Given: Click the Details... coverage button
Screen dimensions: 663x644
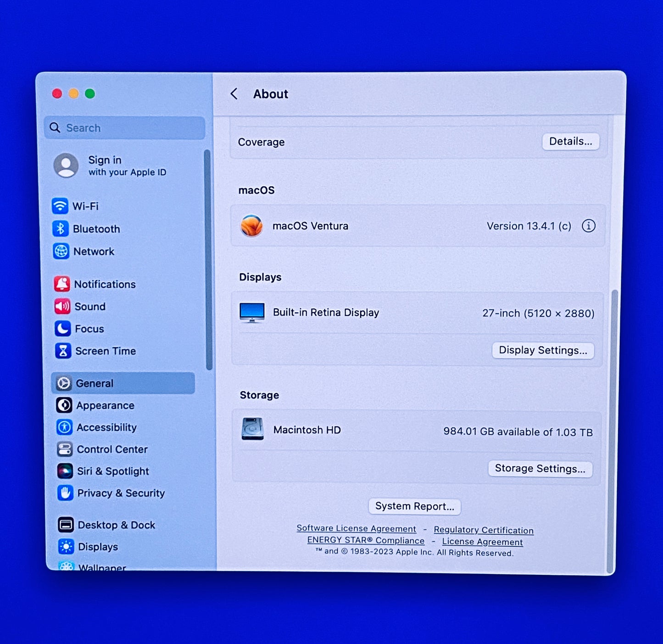Looking at the screenshot, I should 571,141.
